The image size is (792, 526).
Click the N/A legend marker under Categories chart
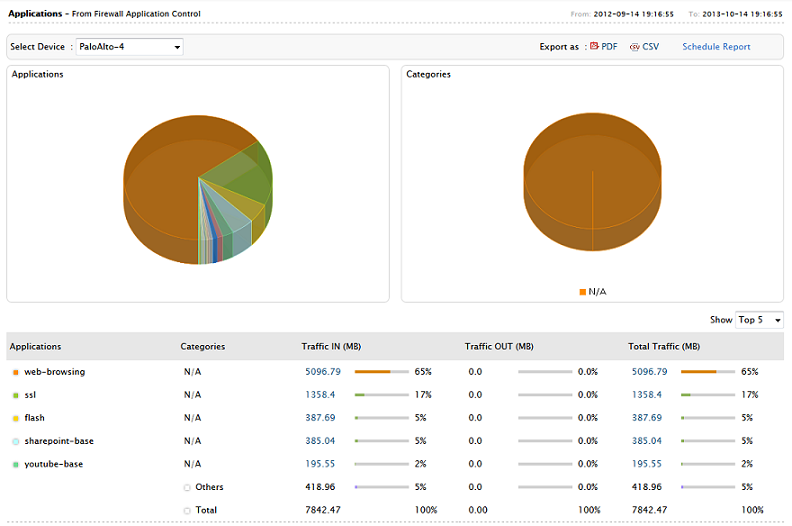coord(583,292)
